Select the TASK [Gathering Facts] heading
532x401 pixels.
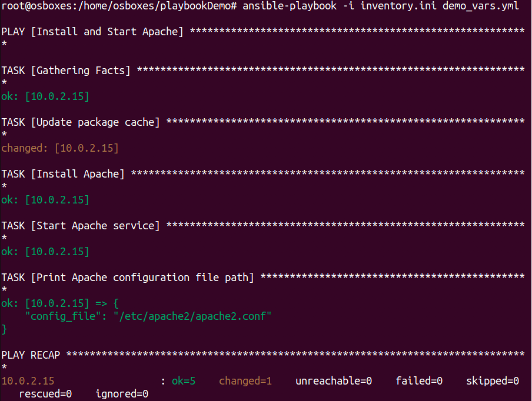65,70
